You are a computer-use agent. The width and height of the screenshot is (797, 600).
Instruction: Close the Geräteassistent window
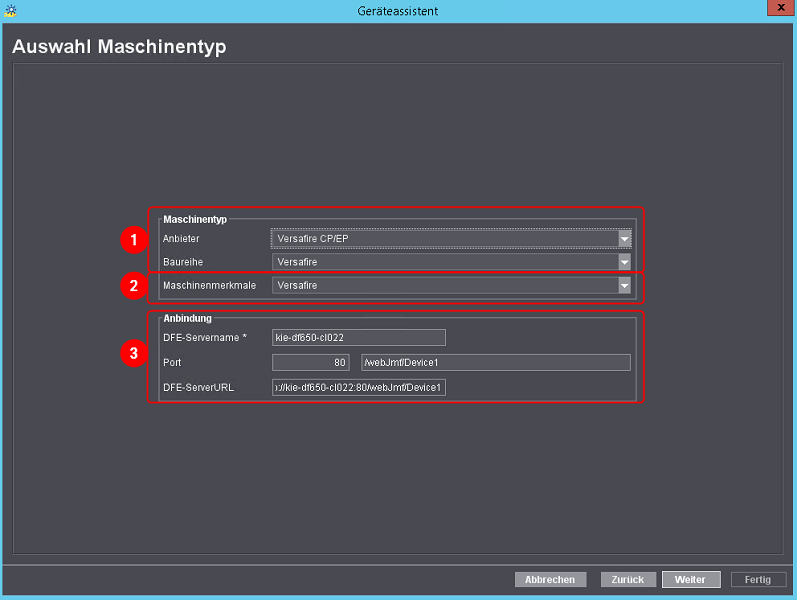[x=777, y=8]
